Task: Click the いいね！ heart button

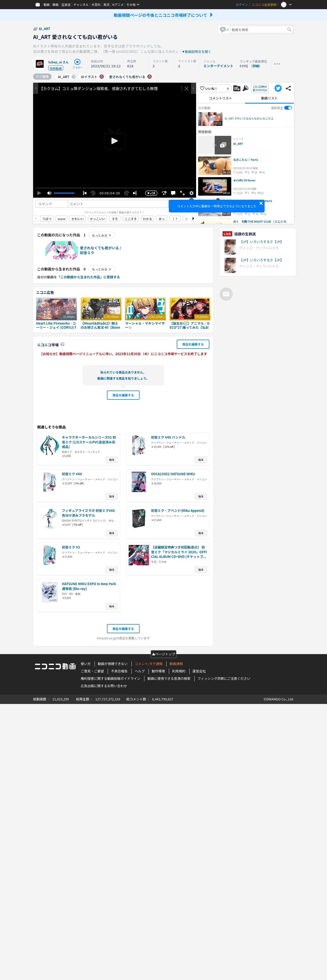Action: [214, 88]
